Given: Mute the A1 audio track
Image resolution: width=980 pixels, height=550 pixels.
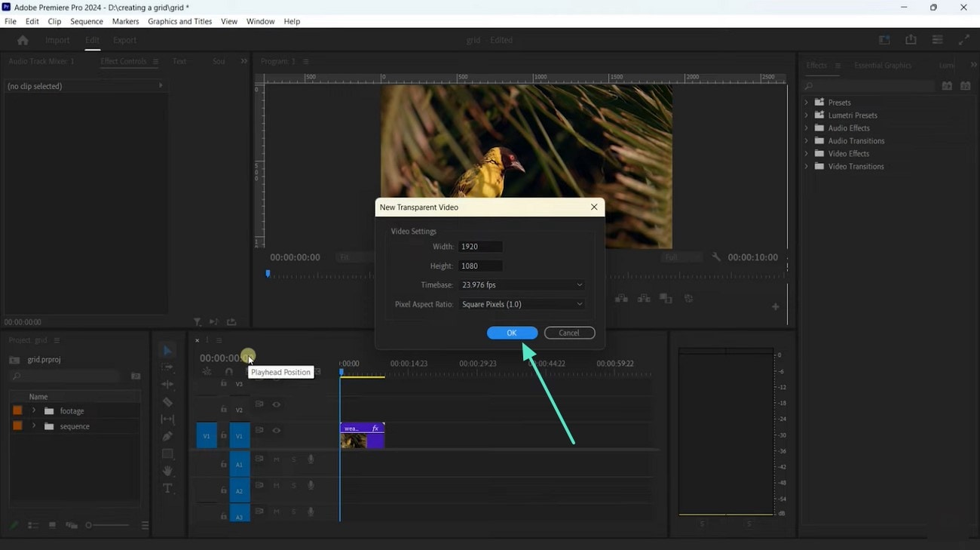Looking at the screenshot, I should [x=277, y=459].
